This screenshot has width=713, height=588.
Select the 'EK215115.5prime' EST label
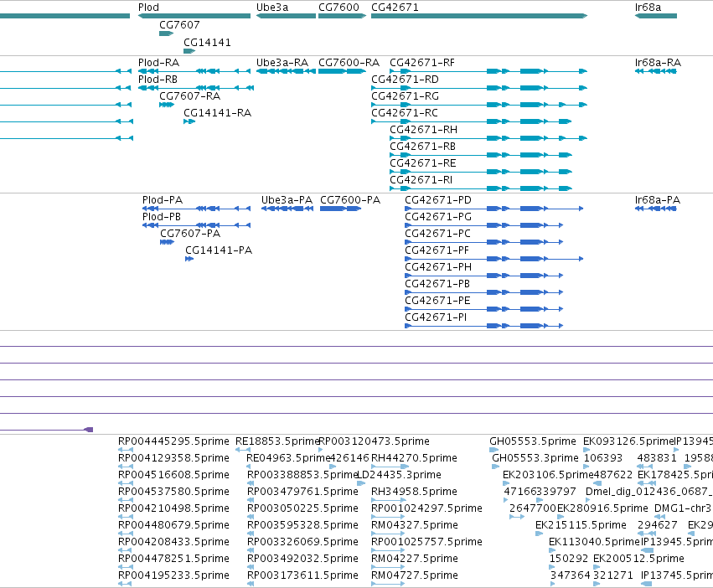coord(581,525)
